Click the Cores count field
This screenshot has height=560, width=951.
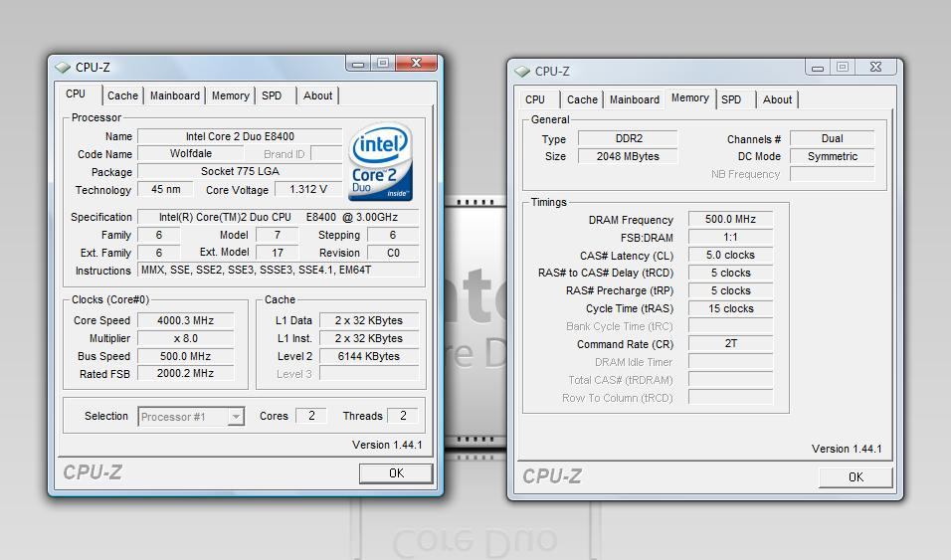pos(311,416)
